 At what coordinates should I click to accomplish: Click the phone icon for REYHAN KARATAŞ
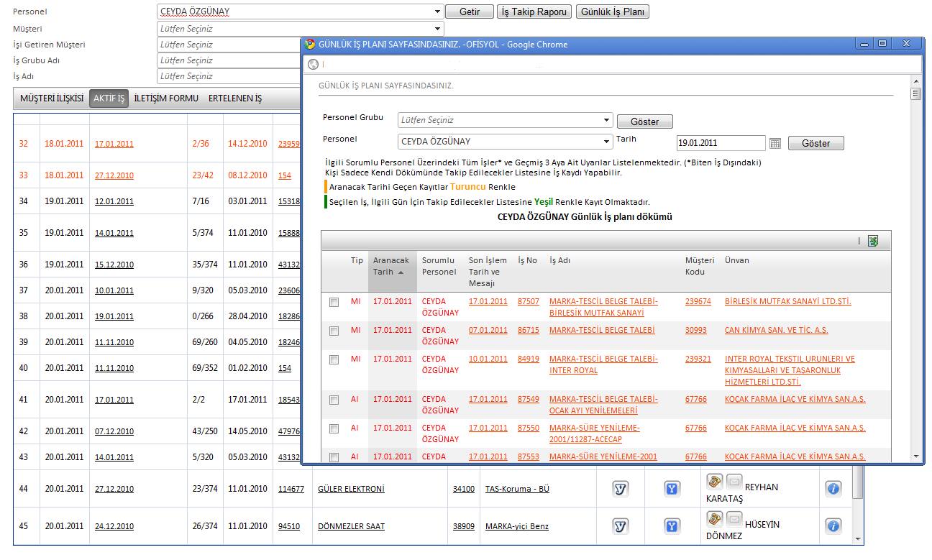coord(714,481)
